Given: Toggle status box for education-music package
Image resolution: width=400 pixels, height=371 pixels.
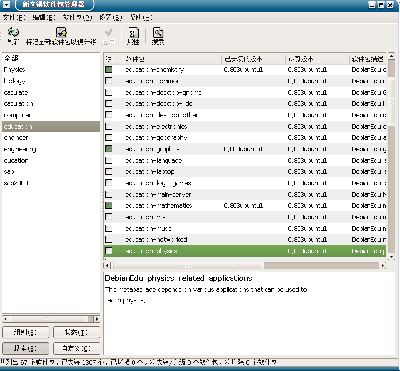Looking at the screenshot, I should point(109,228).
